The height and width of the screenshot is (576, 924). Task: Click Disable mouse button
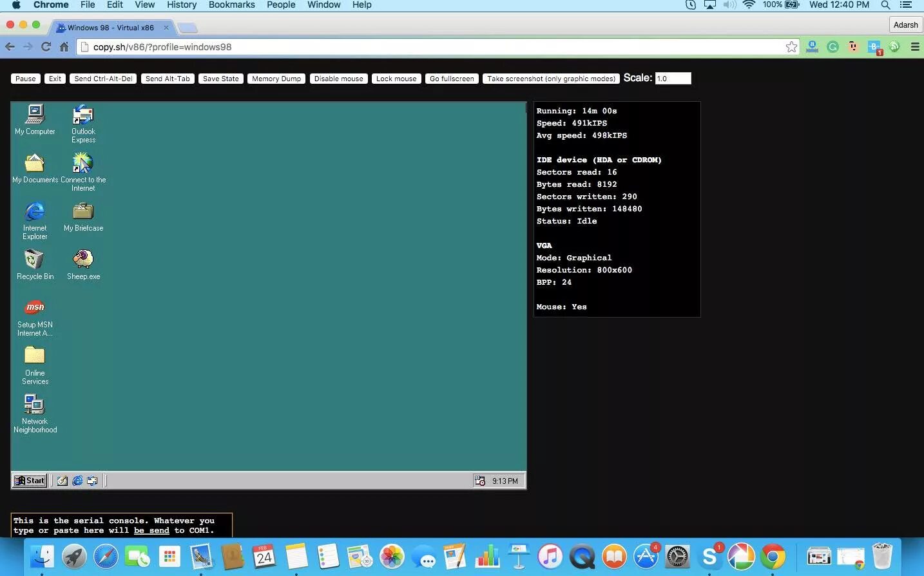coord(339,79)
